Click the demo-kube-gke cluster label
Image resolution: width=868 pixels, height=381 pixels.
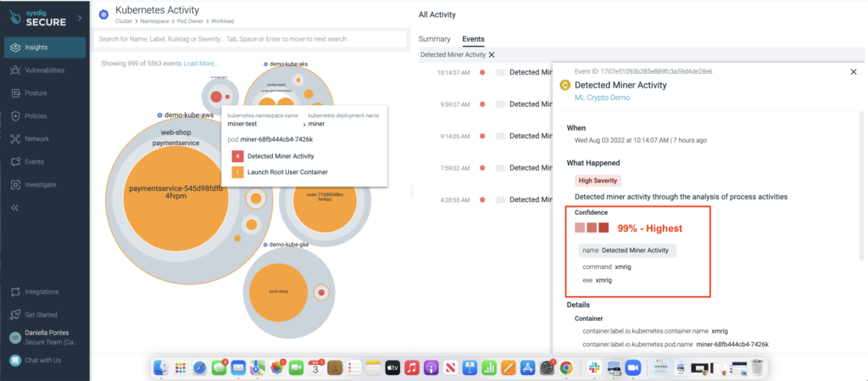click(x=289, y=244)
